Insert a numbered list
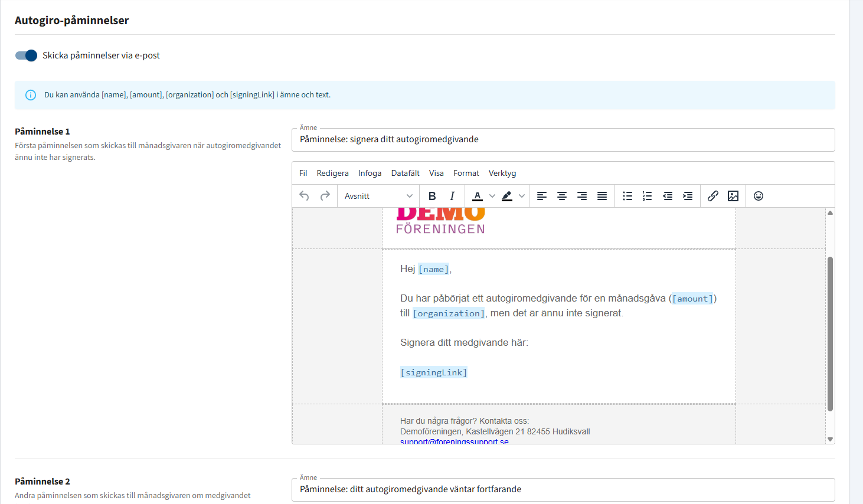This screenshot has width=863, height=504. pyautogui.click(x=648, y=196)
